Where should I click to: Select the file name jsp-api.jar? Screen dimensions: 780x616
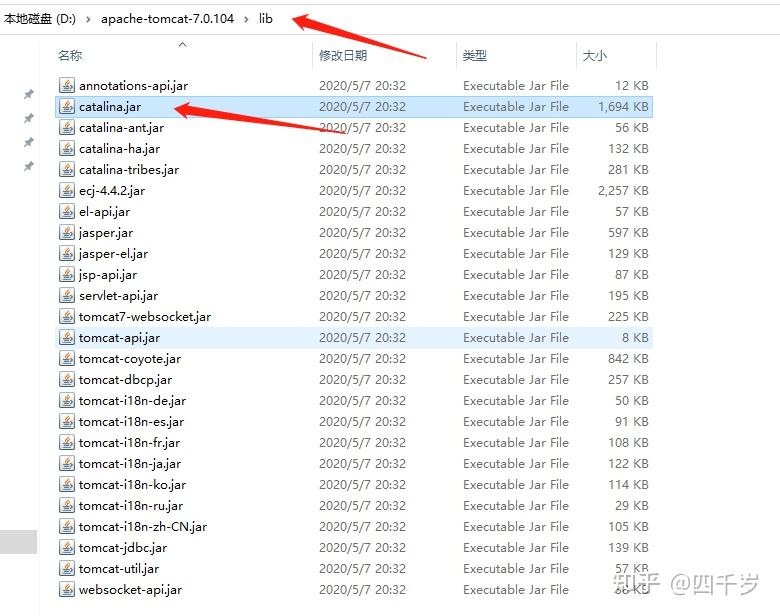point(108,275)
